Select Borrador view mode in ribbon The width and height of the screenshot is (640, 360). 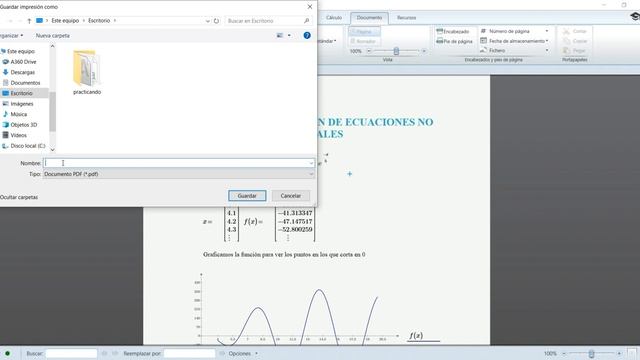point(364,41)
